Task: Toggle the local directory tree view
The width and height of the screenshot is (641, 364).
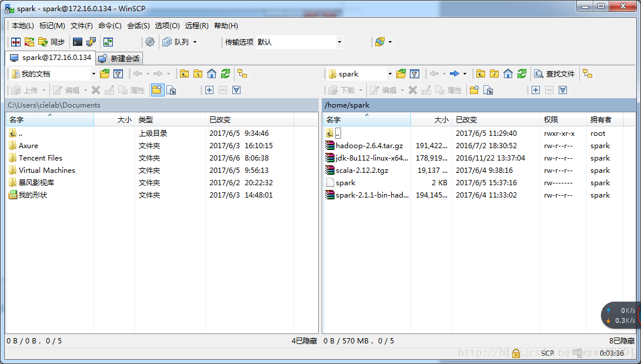Action: [242, 74]
